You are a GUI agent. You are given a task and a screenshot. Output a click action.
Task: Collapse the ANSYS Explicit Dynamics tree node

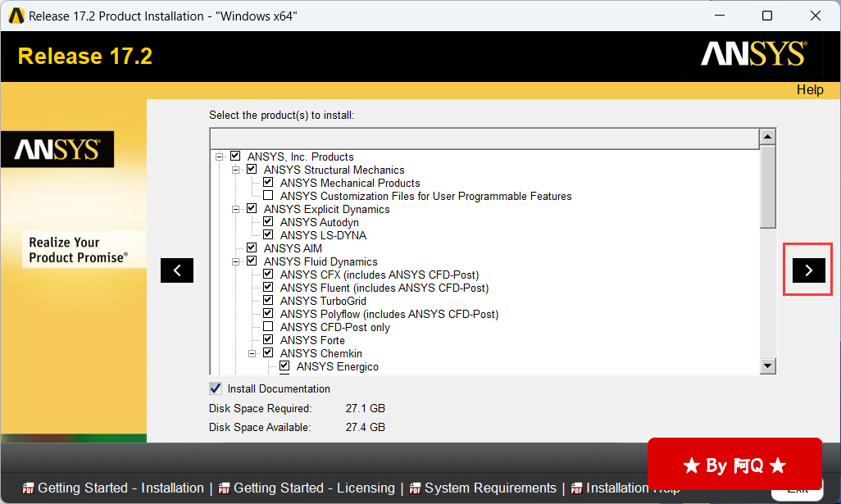[x=235, y=209]
